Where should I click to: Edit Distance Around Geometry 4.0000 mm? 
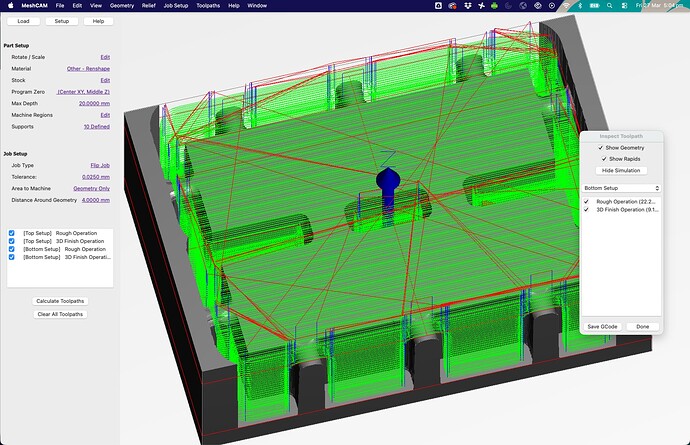click(96, 200)
